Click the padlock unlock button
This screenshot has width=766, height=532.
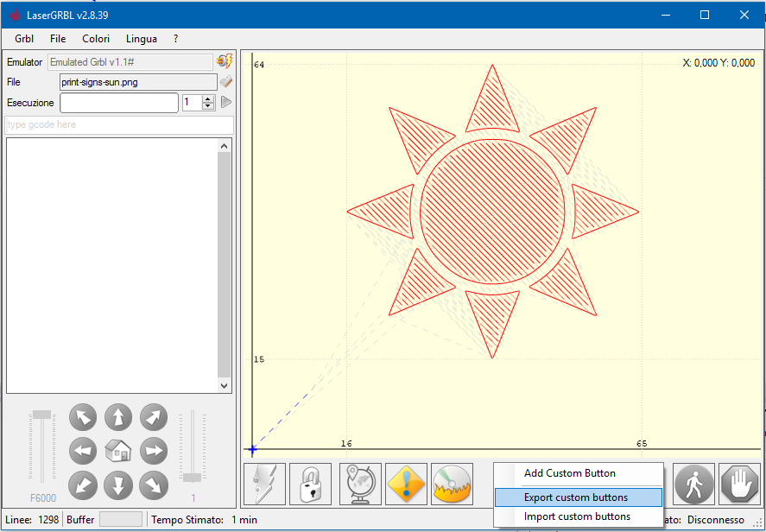coord(310,484)
